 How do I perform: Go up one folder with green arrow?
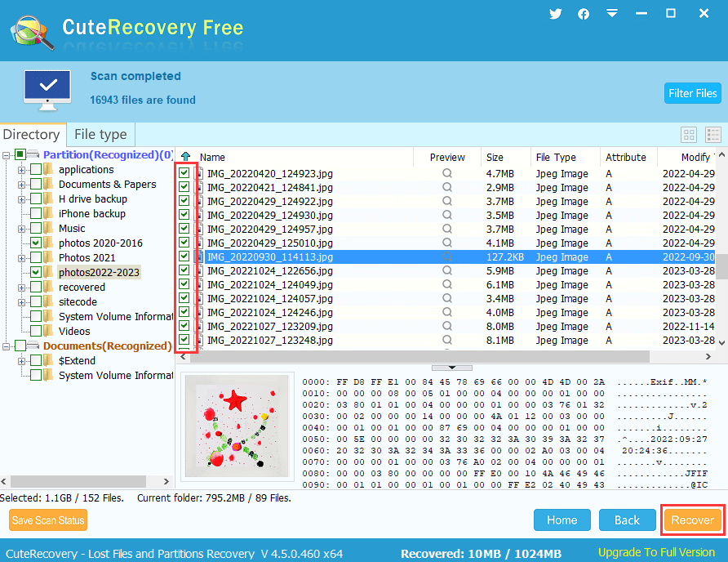[x=185, y=157]
